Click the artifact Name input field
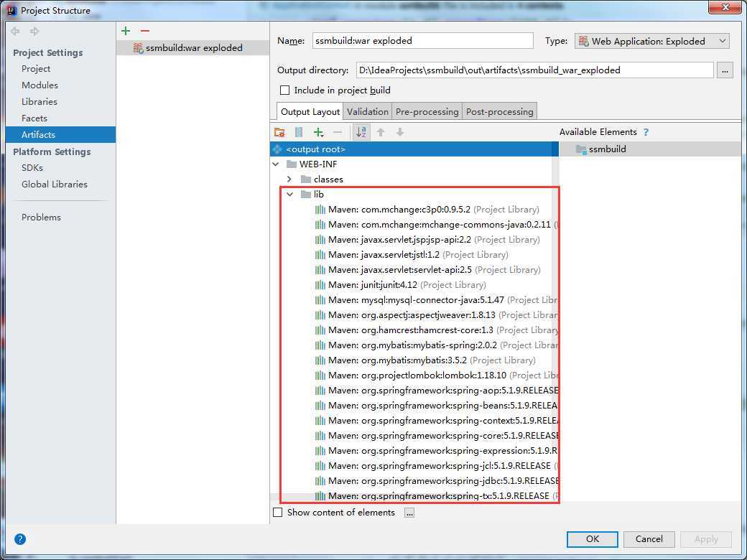This screenshot has height=560, width=747. [422, 40]
